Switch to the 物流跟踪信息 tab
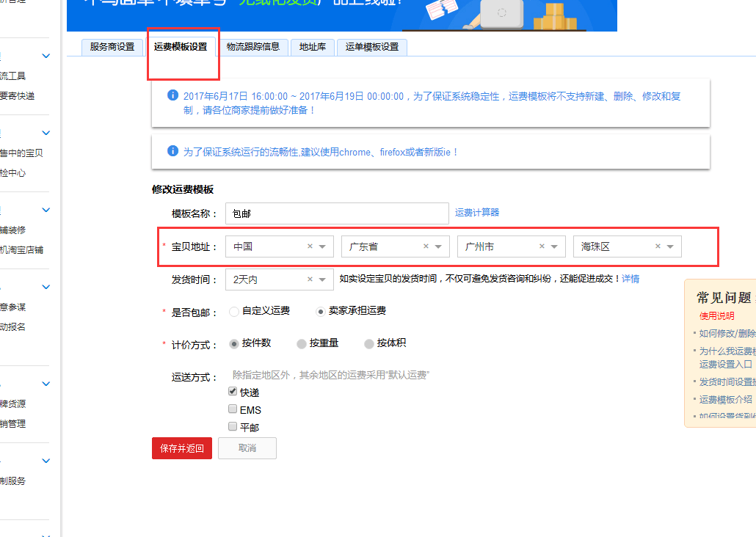This screenshot has width=756, height=537. coord(252,47)
